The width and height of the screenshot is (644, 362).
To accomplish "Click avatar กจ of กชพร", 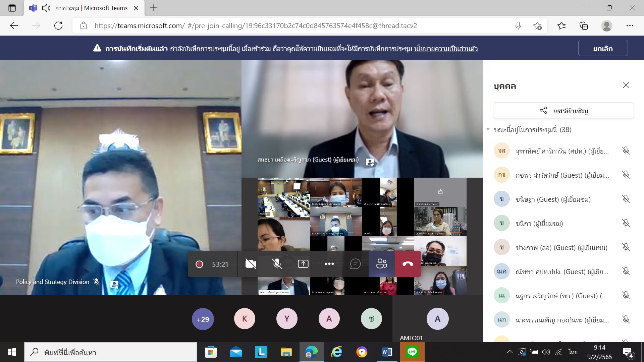I will point(502,175).
